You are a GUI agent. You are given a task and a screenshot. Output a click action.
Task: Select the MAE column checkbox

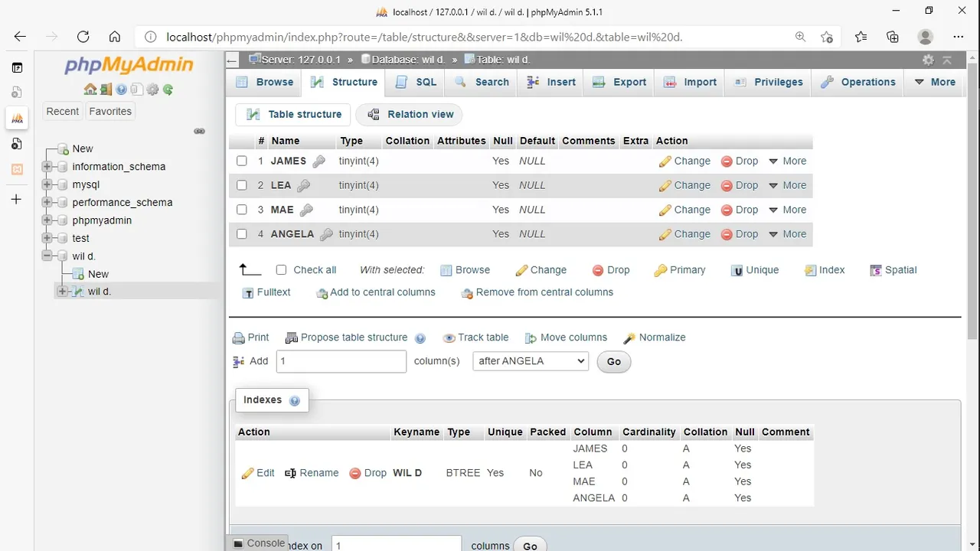tap(242, 210)
